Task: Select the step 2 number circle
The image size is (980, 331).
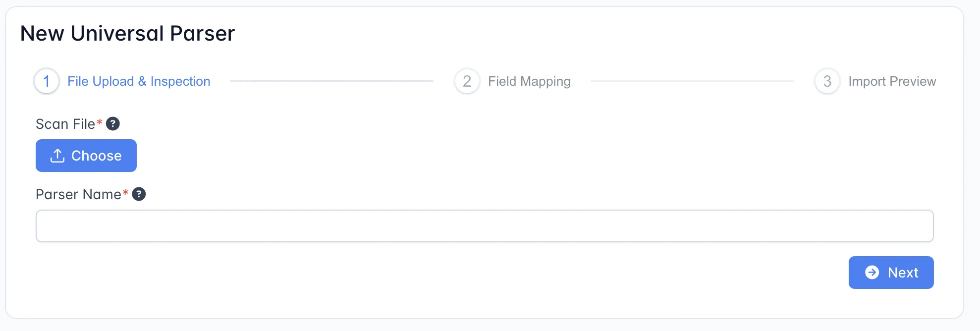Action: pos(467,81)
